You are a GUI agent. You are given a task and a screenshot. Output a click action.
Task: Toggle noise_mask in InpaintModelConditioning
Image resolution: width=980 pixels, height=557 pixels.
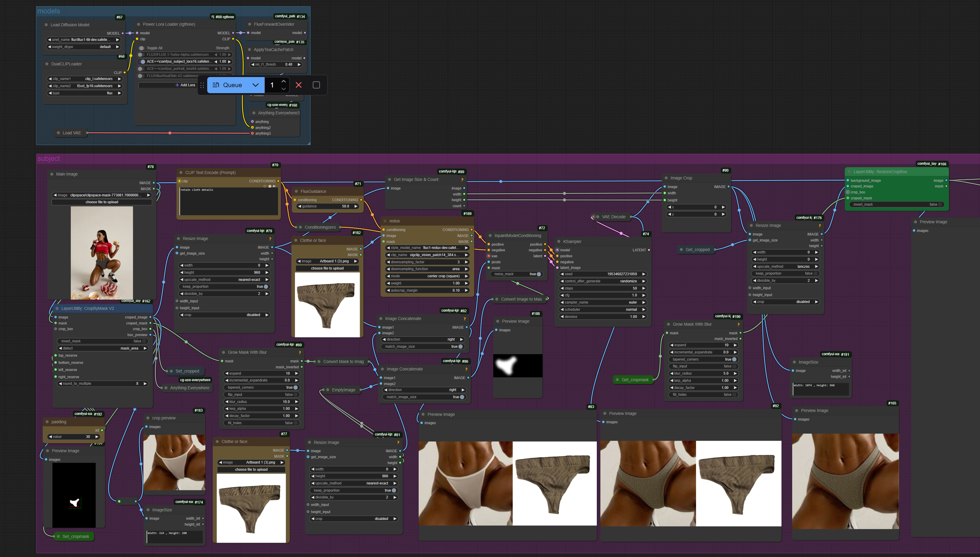[x=539, y=274]
